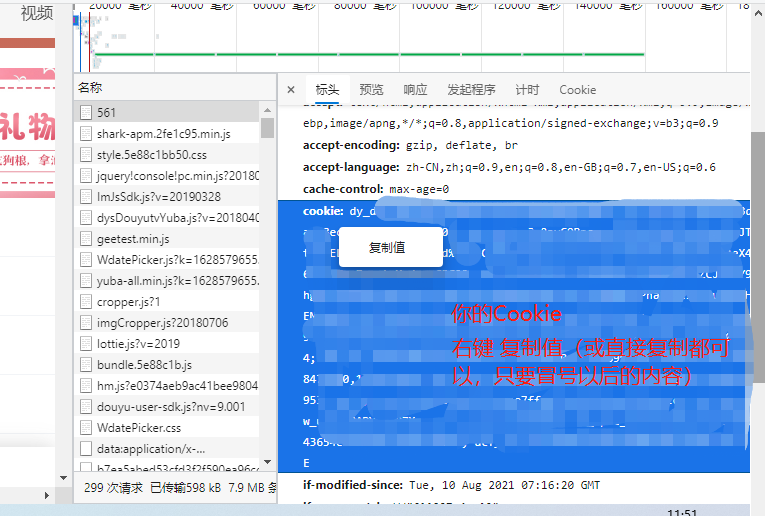
Task: Switch to the 标头 (Headers) tab
Action: pos(327,90)
